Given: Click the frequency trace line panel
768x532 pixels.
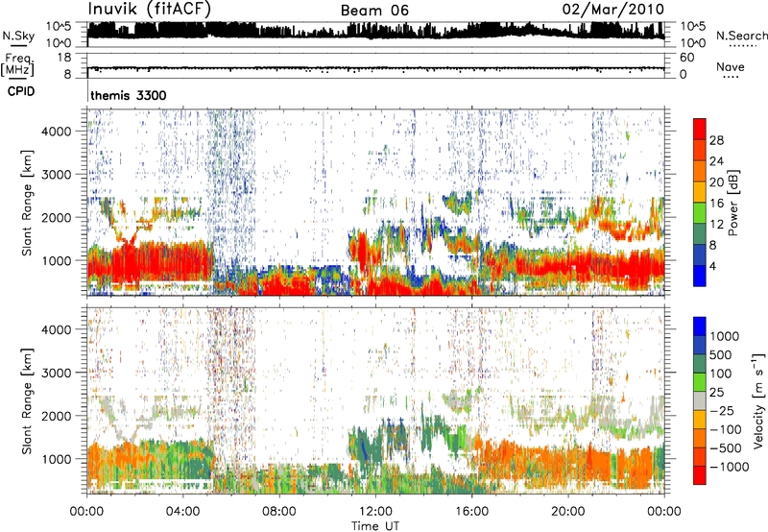Looking at the screenshot, I should pos(375,65).
